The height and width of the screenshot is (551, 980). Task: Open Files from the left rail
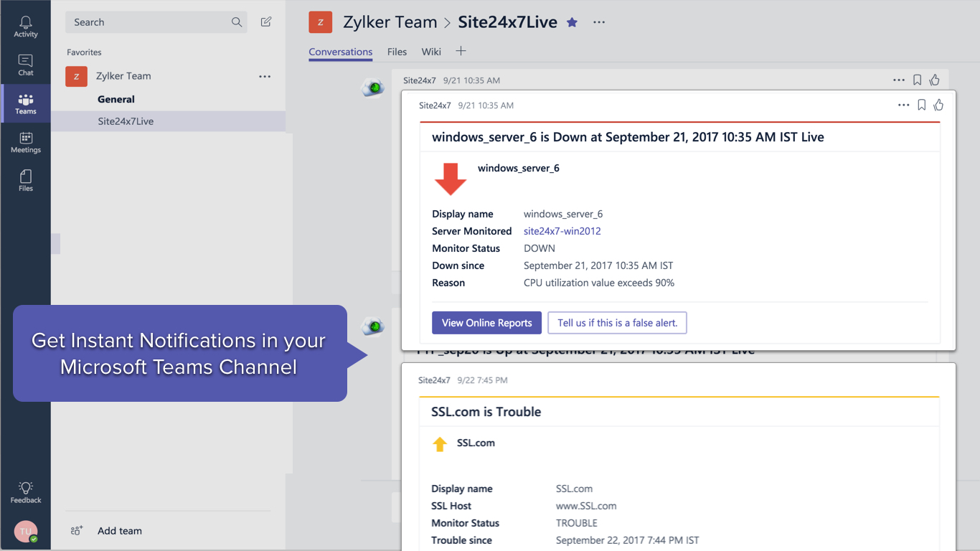coord(26,181)
